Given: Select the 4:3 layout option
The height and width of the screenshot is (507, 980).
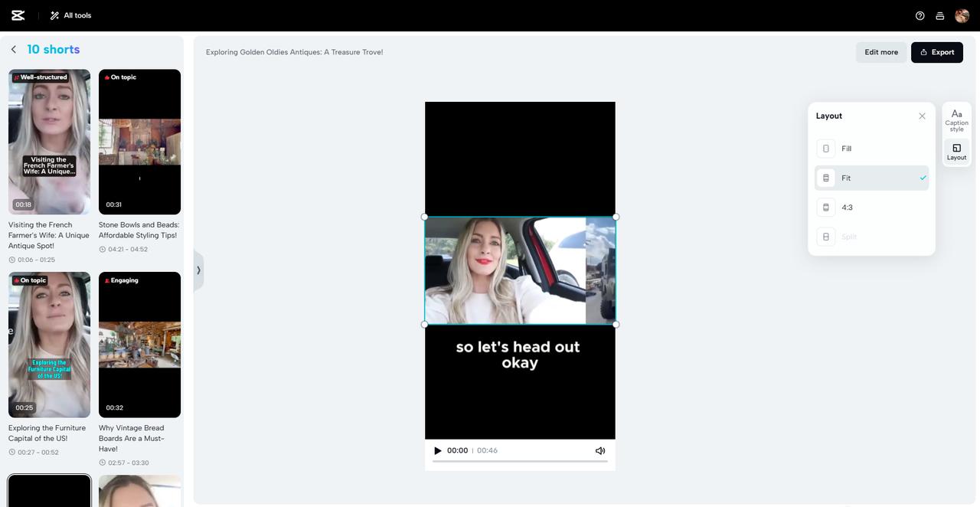Looking at the screenshot, I should click(x=872, y=208).
